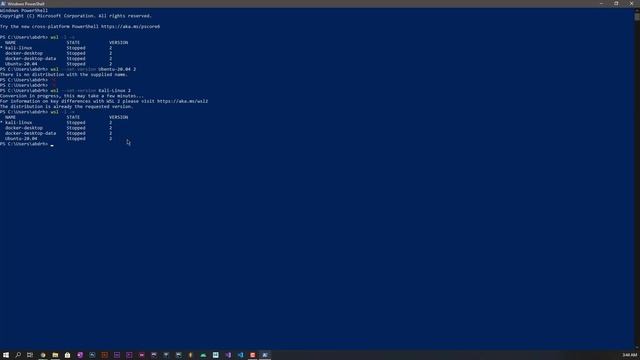Viewport: 640px width, 360px height.
Task: Open taskbar Search magnifier
Action: click(18, 355)
